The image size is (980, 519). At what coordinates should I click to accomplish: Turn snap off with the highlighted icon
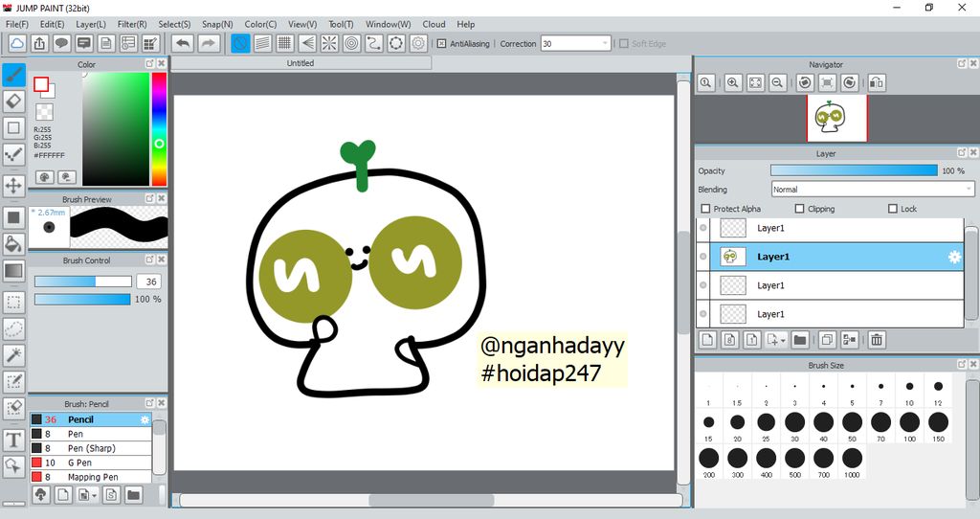coord(240,44)
